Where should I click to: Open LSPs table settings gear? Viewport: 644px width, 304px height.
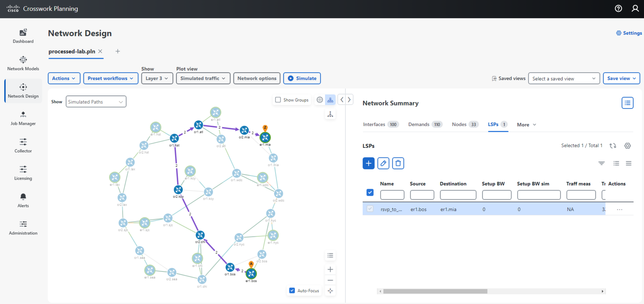tap(627, 146)
